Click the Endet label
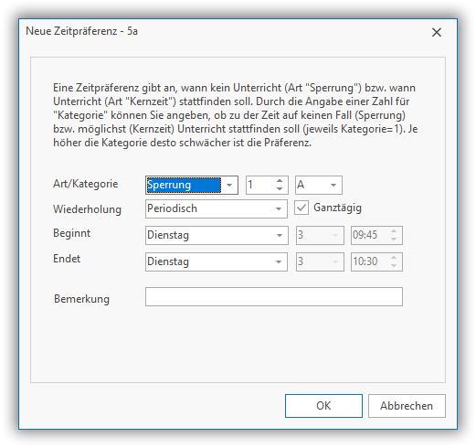This screenshot has width=476, height=448. point(67,259)
